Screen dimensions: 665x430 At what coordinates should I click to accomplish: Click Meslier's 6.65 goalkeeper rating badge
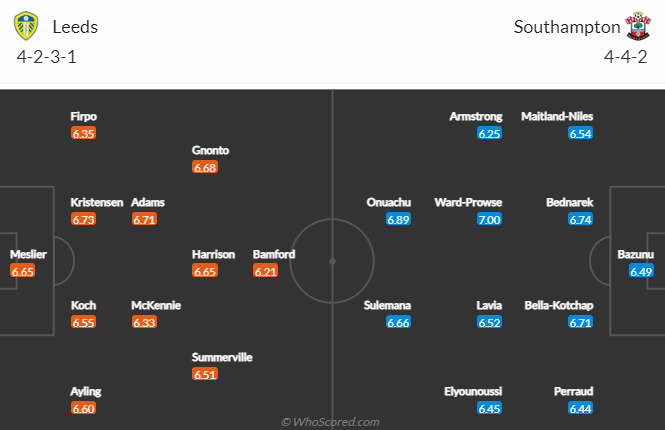pos(22,271)
